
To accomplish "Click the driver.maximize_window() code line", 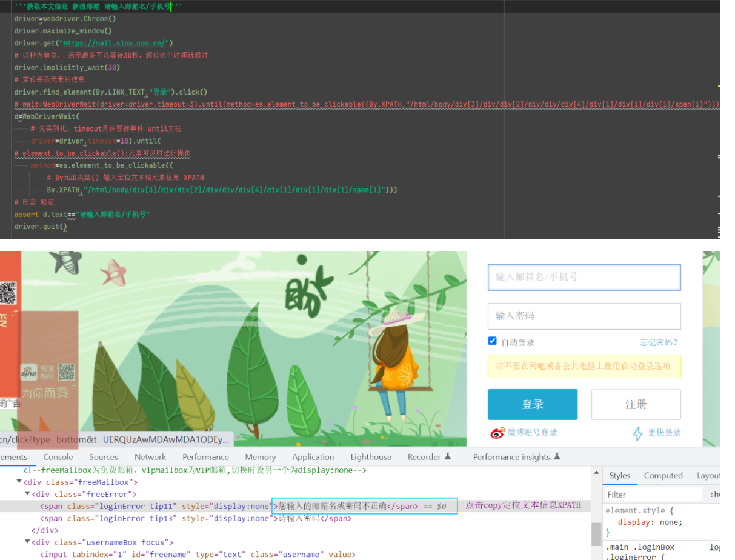I will coord(63,31).
